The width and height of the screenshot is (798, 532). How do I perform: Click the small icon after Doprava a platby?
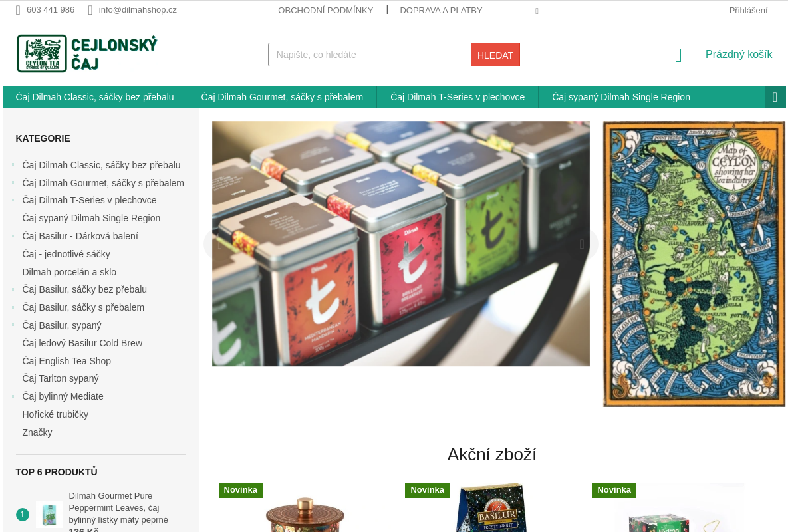tap(537, 11)
